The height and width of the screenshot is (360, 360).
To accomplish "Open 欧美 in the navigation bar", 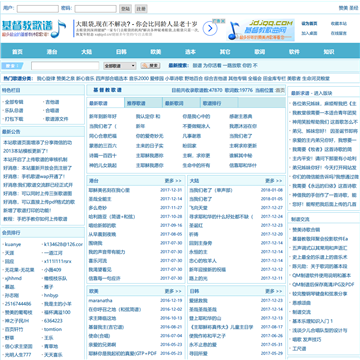I will click(156, 52).
